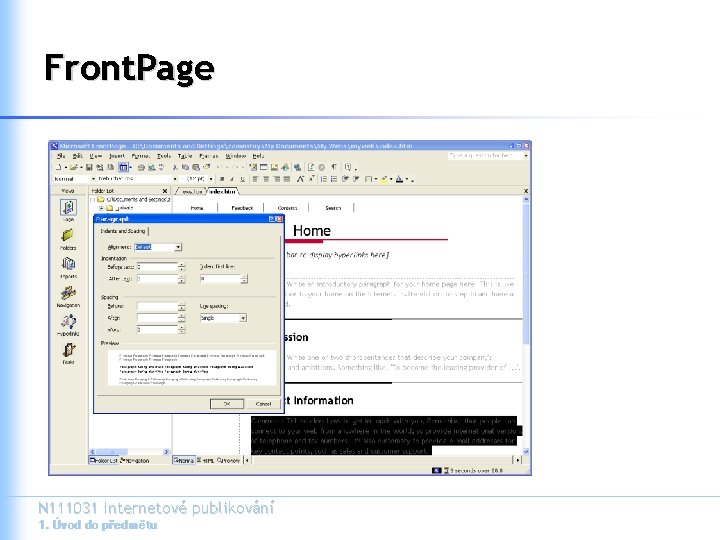Apply numbered list from toolbar
Viewport: 720px width, 540px height.
coord(324,179)
